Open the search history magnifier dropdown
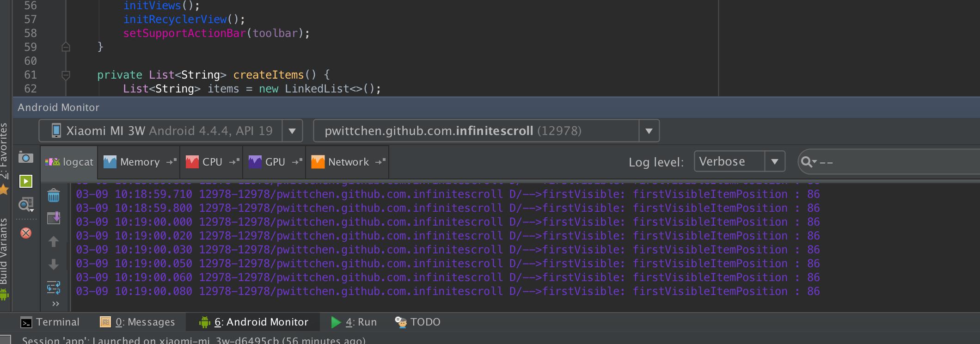The width and height of the screenshot is (980, 344). [x=808, y=162]
